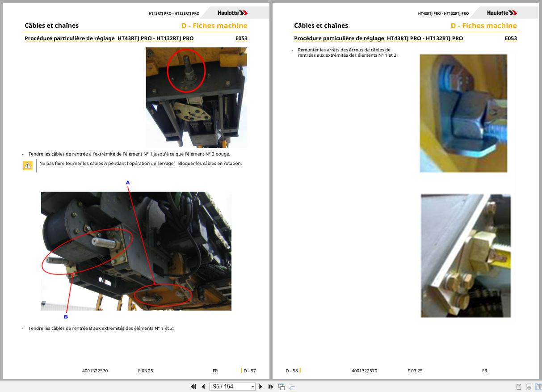Click the greyed next view icon

click(292, 387)
